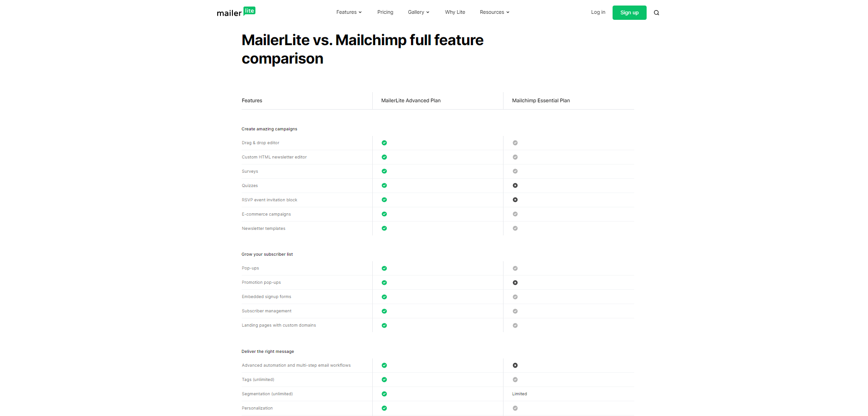Open the Pricing page

(385, 12)
